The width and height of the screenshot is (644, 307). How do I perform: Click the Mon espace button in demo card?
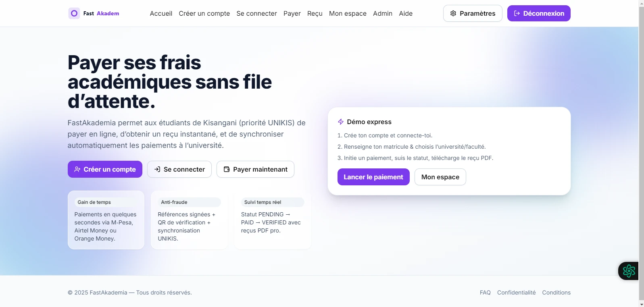click(x=440, y=177)
